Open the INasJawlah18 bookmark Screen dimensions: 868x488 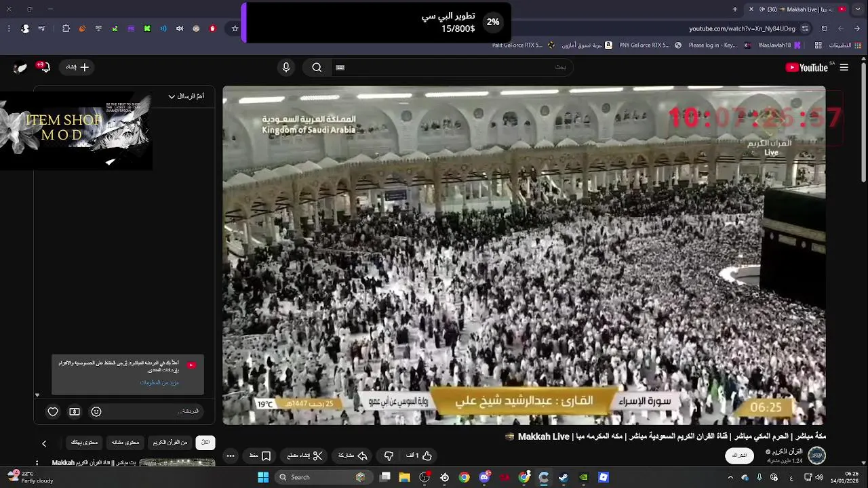pos(779,45)
